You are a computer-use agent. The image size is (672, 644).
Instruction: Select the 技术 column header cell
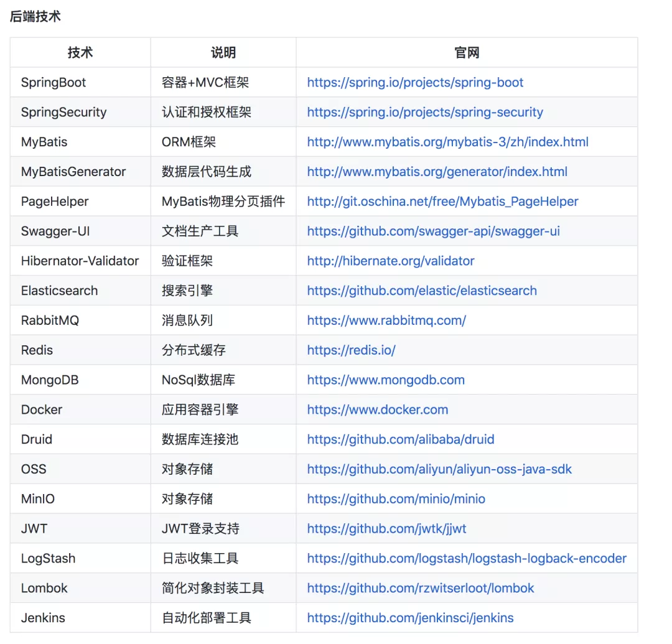(80, 53)
